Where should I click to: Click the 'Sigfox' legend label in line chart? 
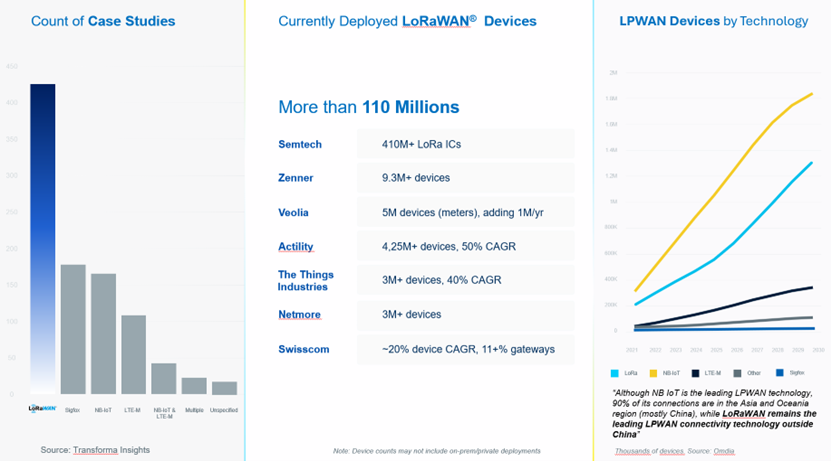point(797,373)
